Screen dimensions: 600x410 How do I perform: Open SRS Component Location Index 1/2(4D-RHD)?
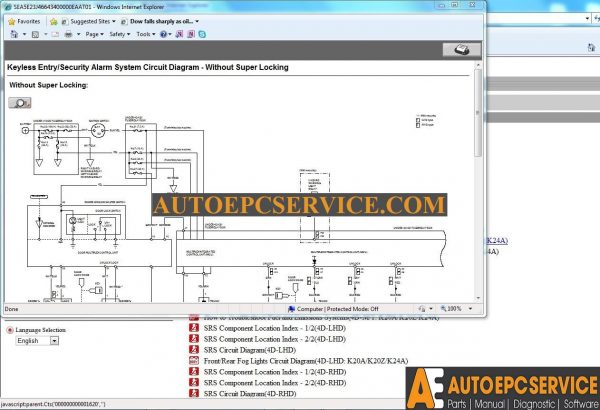pyautogui.click(x=275, y=372)
